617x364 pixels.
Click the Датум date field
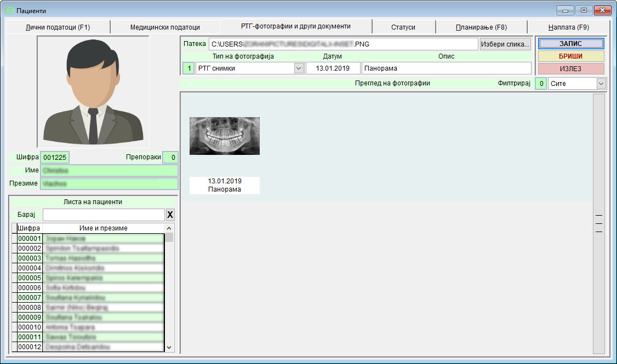333,68
